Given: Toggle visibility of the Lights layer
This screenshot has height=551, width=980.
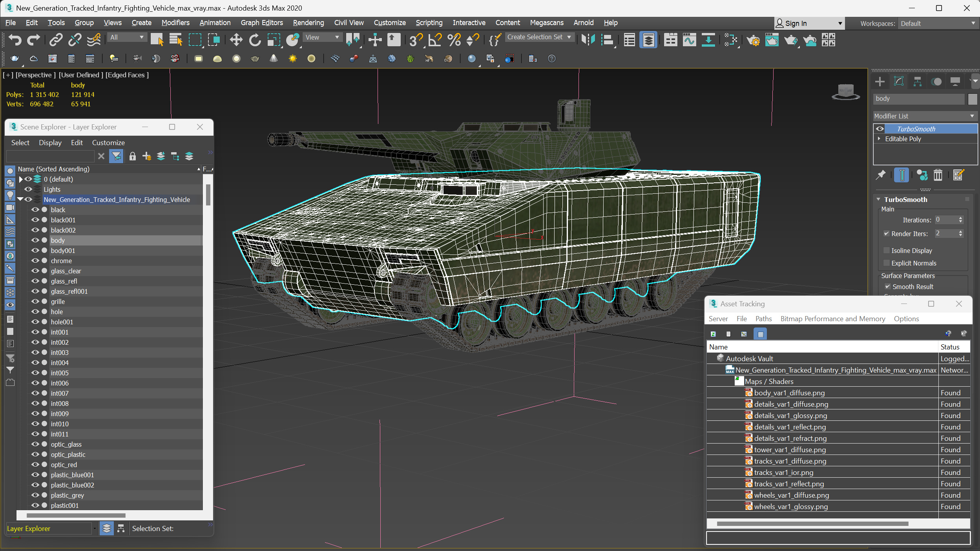Looking at the screenshot, I should (x=28, y=189).
